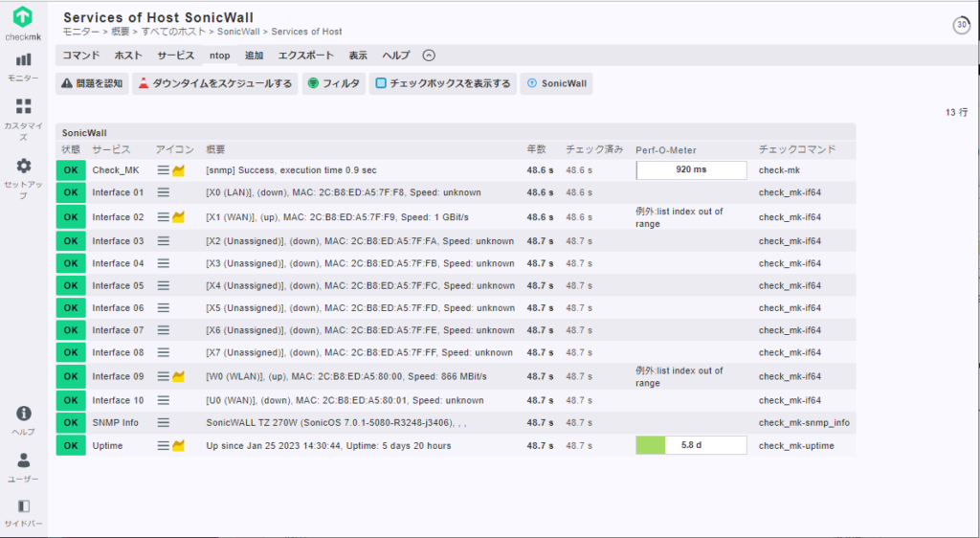Open the ユーザー sidebar menu
Screen dimensions: 980x538
(23, 467)
